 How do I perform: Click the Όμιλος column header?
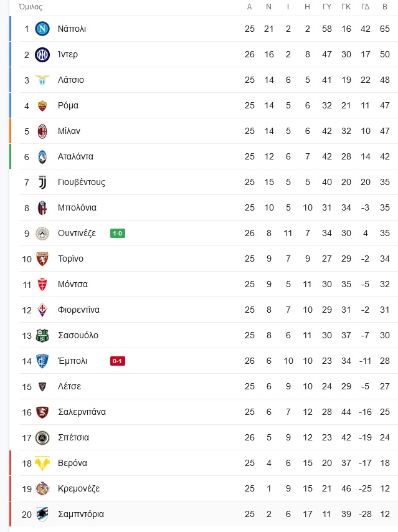31,7
